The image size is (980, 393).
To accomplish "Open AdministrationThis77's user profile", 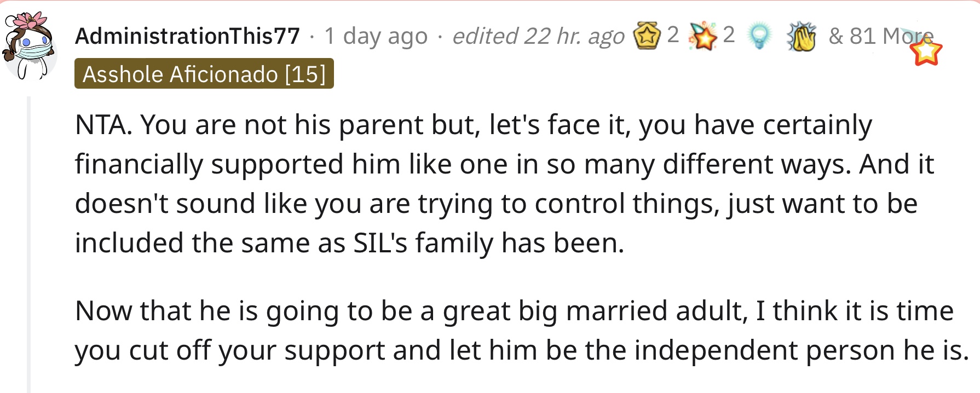I will tap(187, 36).
